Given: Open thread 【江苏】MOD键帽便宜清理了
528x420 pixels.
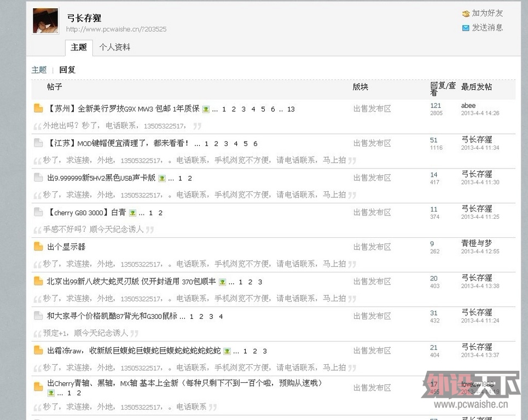Looking at the screenshot, I should click(118, 143).
